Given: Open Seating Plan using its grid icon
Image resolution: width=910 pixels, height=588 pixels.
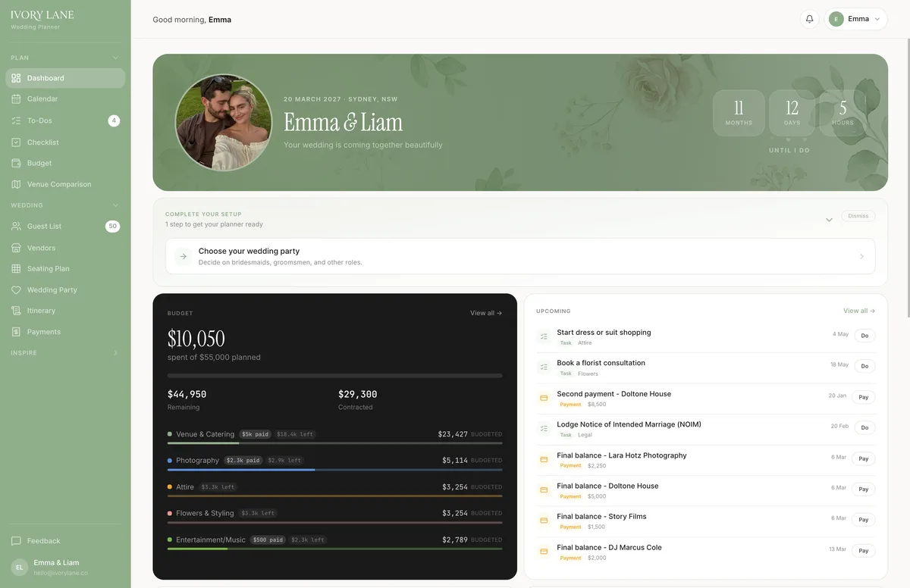Looking at the screenshot, I should click(x=17, y=268).
